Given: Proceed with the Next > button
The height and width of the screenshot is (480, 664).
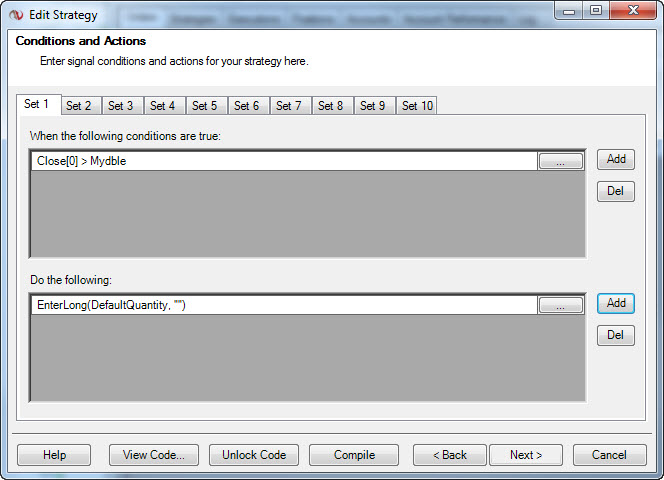Looking at the screenshot, I should click(526, 455).
